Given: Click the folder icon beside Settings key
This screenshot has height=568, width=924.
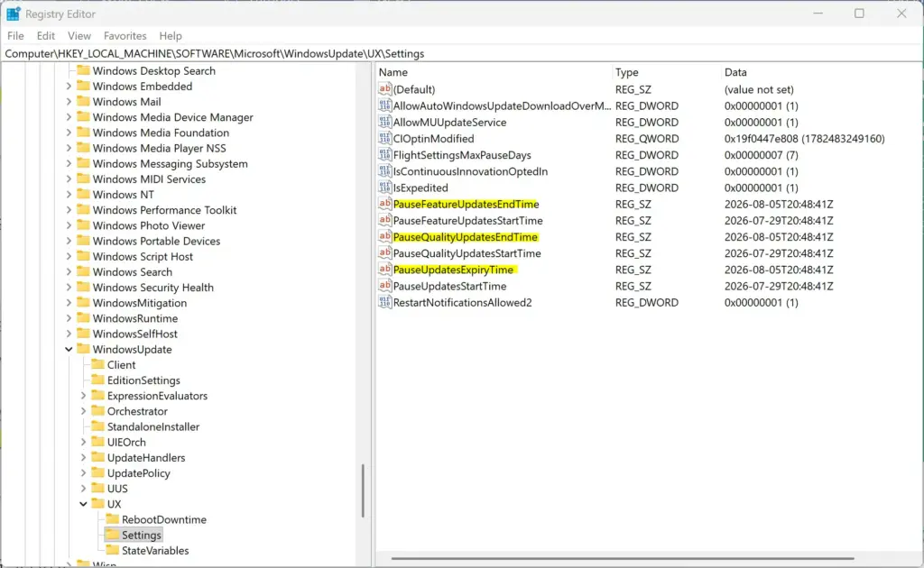Looking at the screenshot, I should pyautogui.click(x=112, y=535).
